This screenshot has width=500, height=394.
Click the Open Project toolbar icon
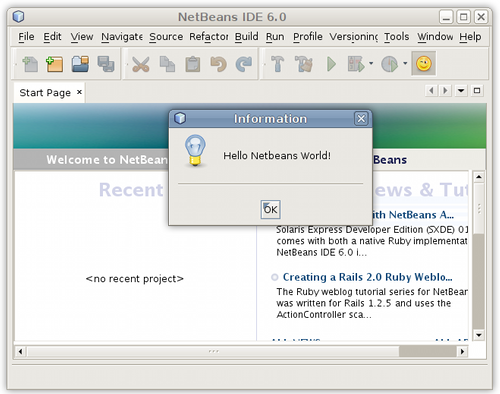click(80, 64)
